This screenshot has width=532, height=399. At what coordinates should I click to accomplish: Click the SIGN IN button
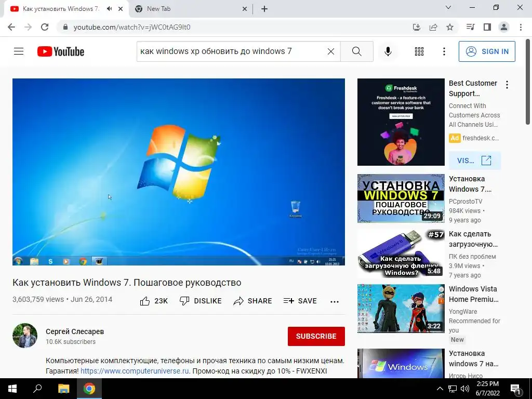[487, 51]
